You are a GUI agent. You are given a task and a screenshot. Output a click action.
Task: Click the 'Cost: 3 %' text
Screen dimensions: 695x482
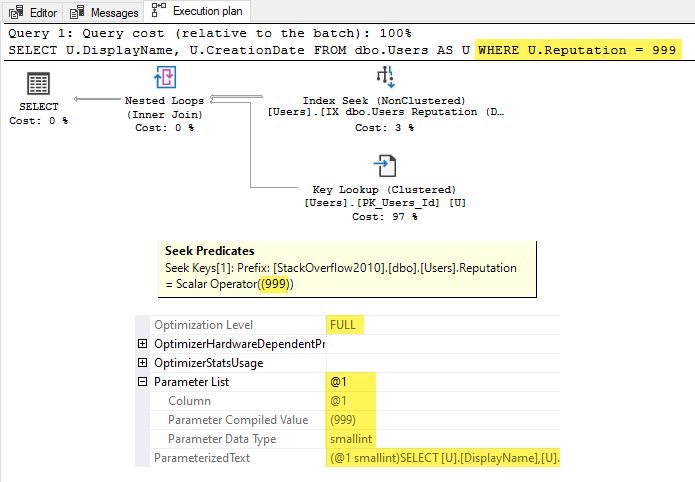click(385, 128)
